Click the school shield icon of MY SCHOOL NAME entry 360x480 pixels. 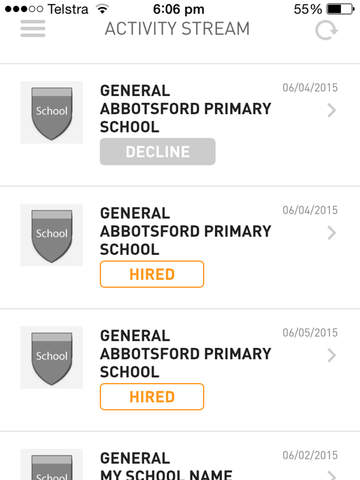tap(51, 465)
